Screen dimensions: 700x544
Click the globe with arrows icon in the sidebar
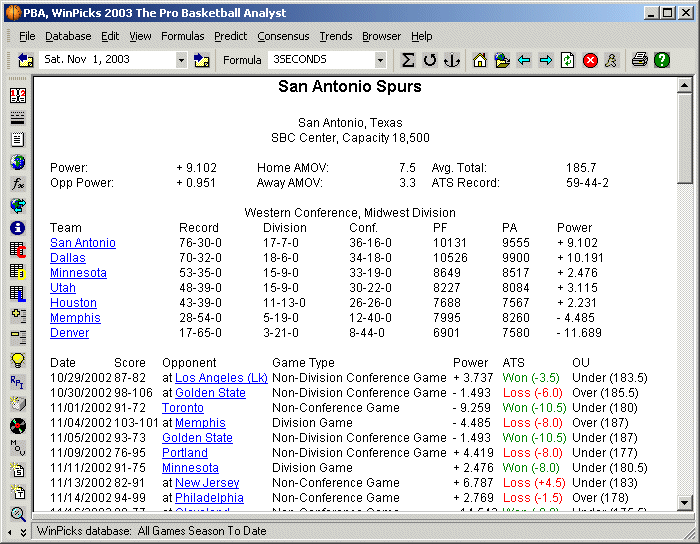pyautogui.click(x=18, y=206)
